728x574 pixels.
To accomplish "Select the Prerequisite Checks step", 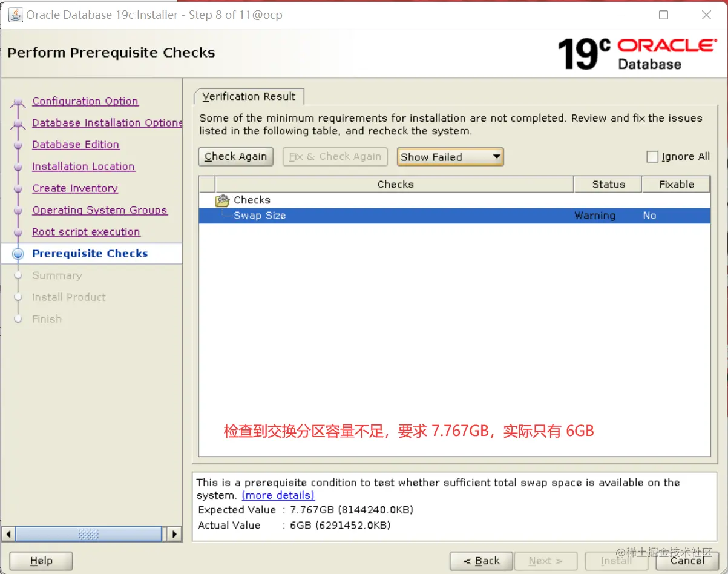I will click(90, 254).
